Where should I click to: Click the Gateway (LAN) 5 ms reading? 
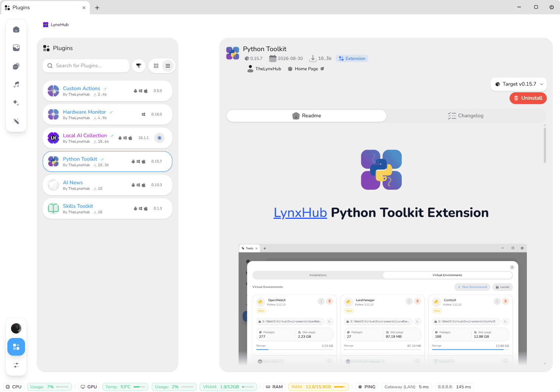tap(406, 387)
